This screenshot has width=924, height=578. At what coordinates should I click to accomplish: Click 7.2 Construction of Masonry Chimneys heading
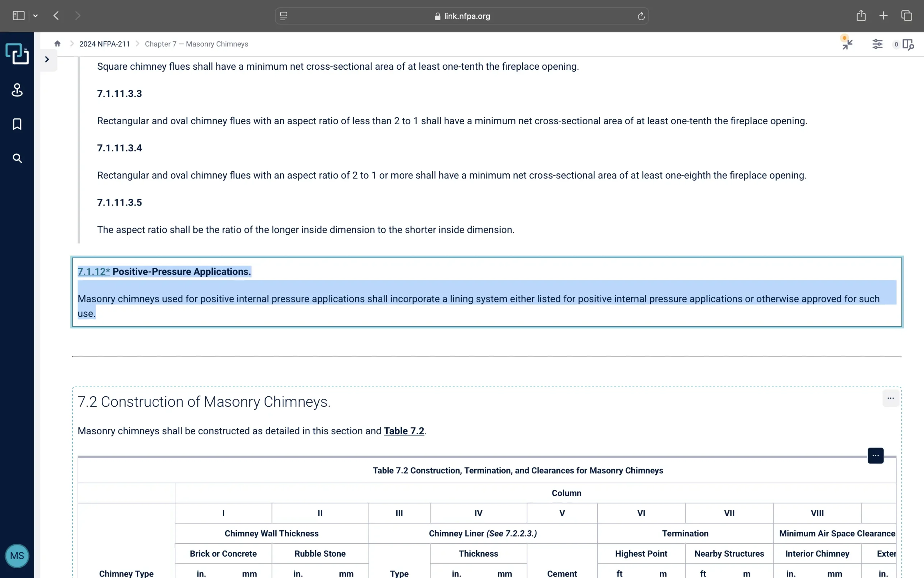[204, 402]
